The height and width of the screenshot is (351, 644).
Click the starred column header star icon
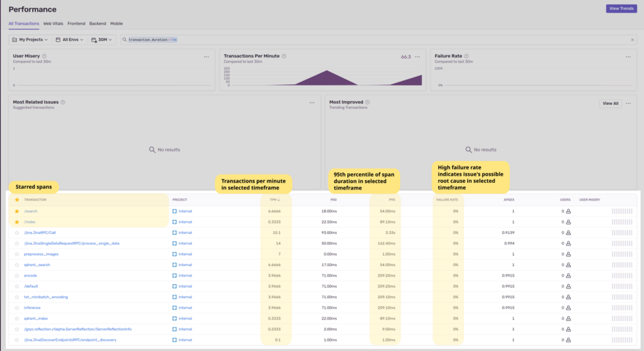(x=17, y=200)
